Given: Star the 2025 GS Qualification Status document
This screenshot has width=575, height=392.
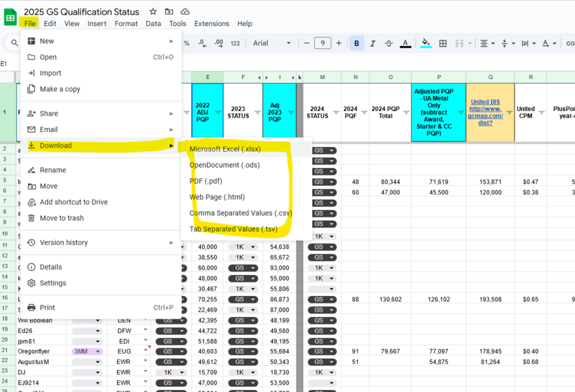Looking at the screenshot, I should pos(153,12).
